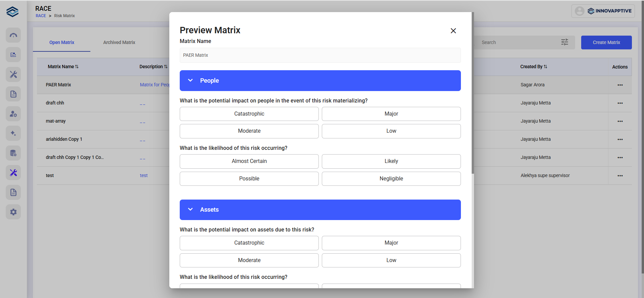Select Catastrophic for people impact
Image resolution: width=644 pixels, height=298 pixels.
pyautogui.click(x=249, y=114)
